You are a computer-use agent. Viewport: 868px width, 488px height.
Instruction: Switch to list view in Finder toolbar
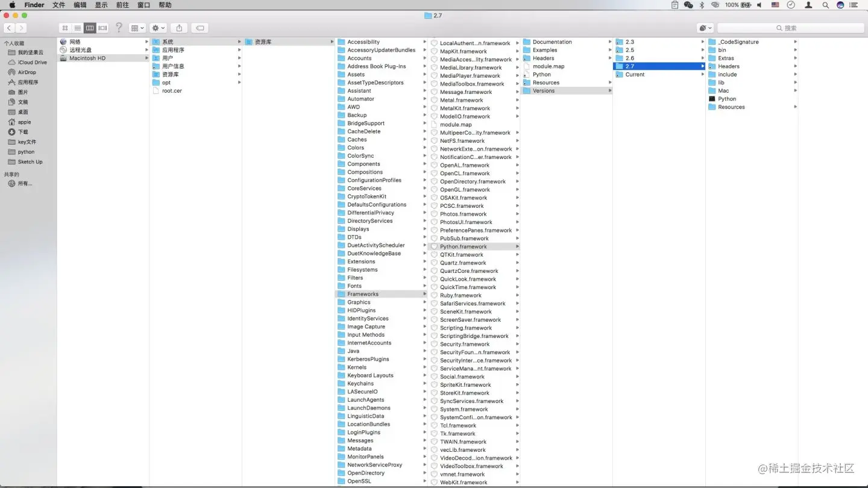click(x=78, y=28)
